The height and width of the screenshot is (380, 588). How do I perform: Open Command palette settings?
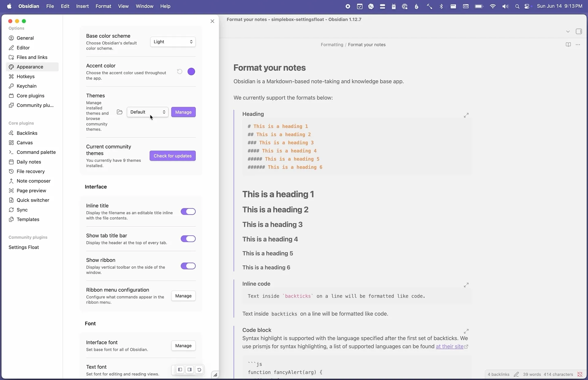point(32,152)
